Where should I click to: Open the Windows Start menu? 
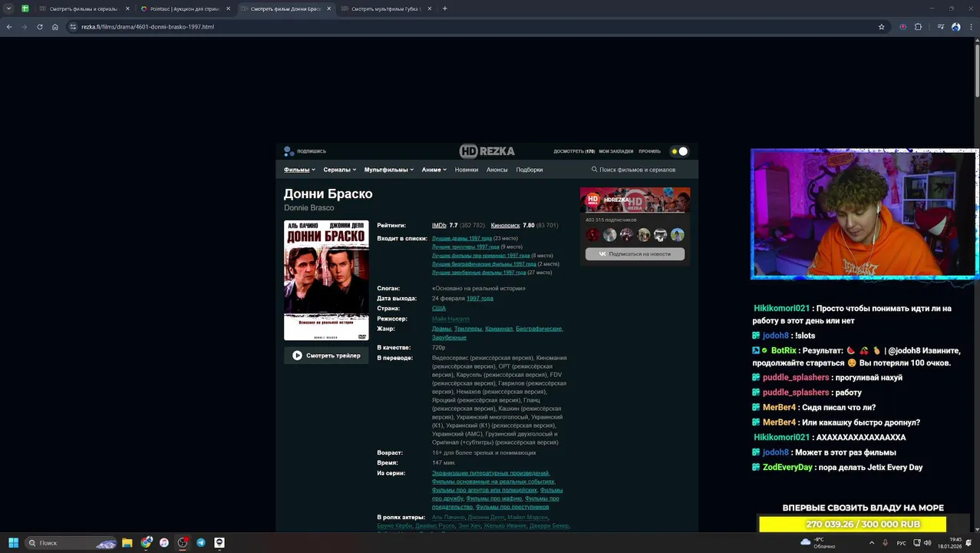coord(13,543)
